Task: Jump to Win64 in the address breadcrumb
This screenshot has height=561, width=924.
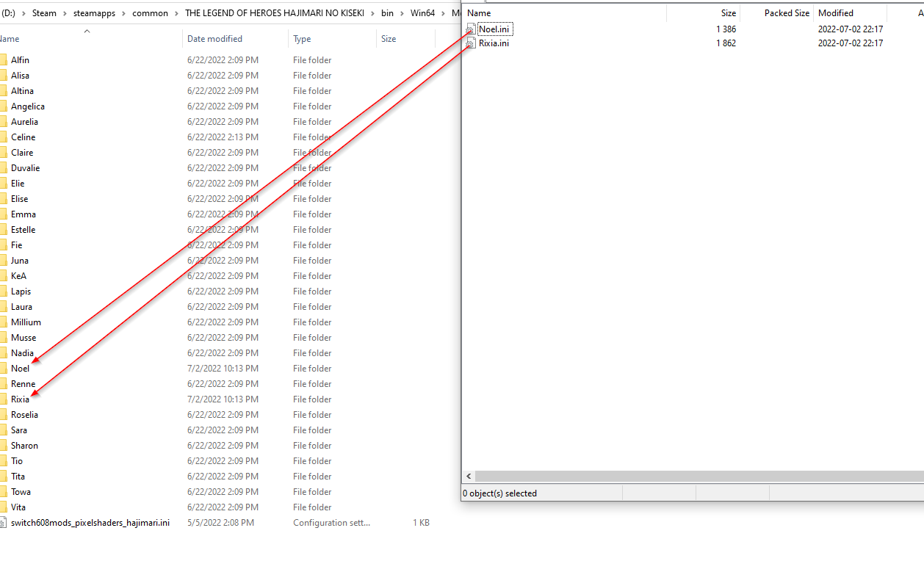Action: point(422,13)
